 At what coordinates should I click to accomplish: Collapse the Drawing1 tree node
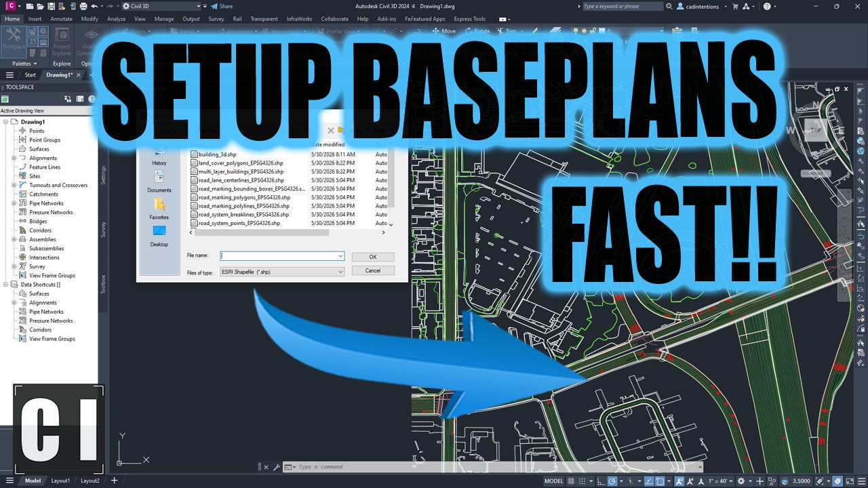[6, 122]
